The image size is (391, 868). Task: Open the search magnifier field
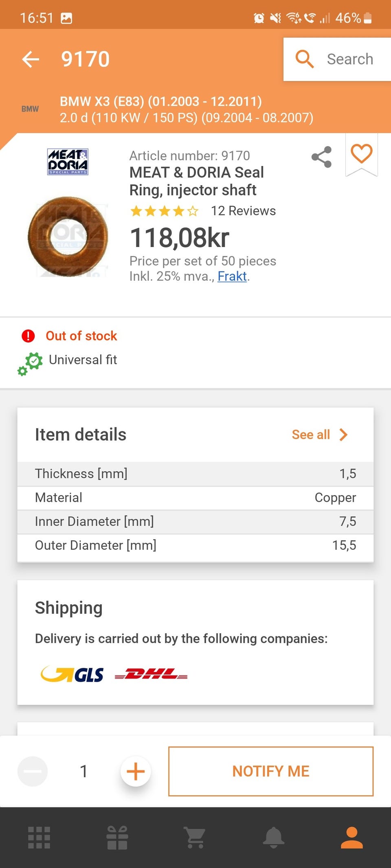337,59
